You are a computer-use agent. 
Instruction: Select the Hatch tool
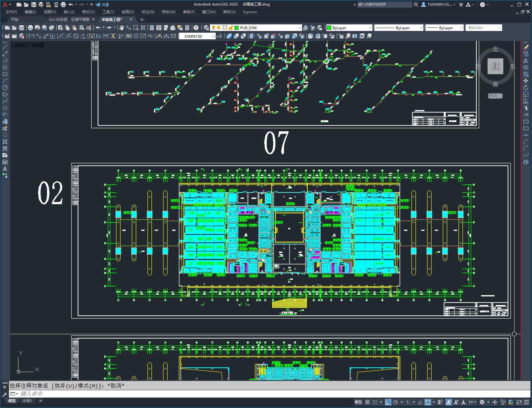5,142
